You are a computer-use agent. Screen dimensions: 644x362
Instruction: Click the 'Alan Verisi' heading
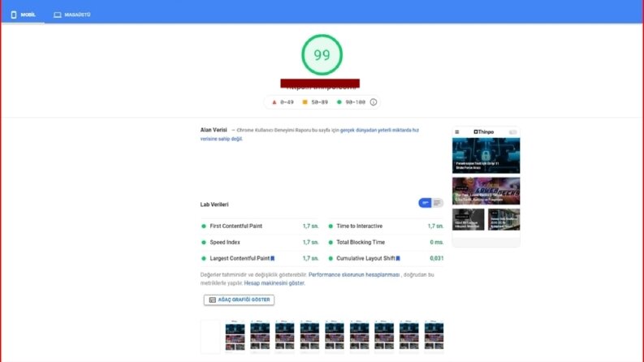coord(214,130)
